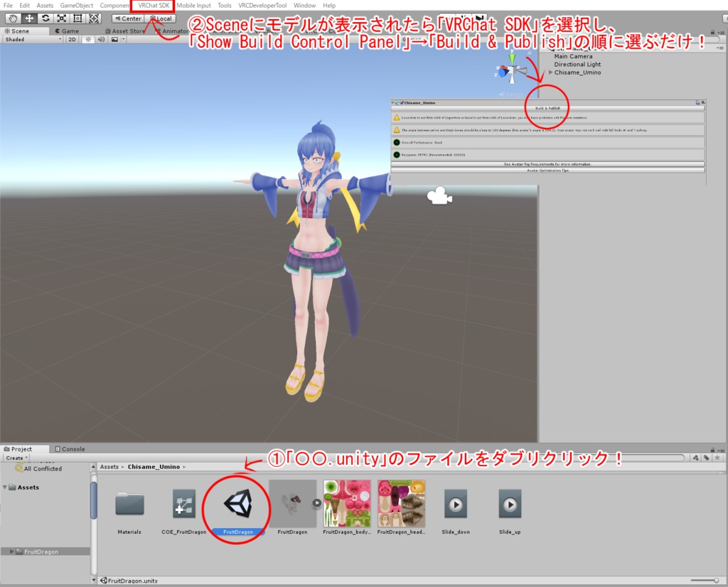Open the Edit menu
Viewport: 728px width, 587px height.
[25, 6]
